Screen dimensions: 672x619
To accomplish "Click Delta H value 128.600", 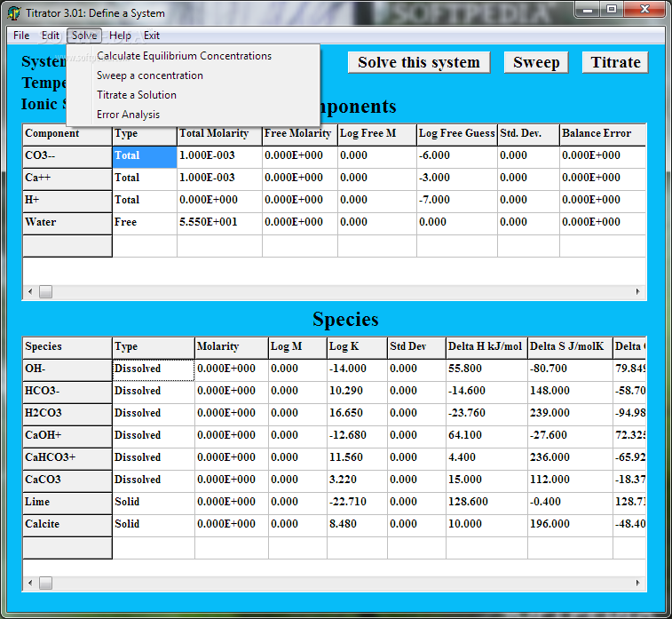I will [486, 504].
